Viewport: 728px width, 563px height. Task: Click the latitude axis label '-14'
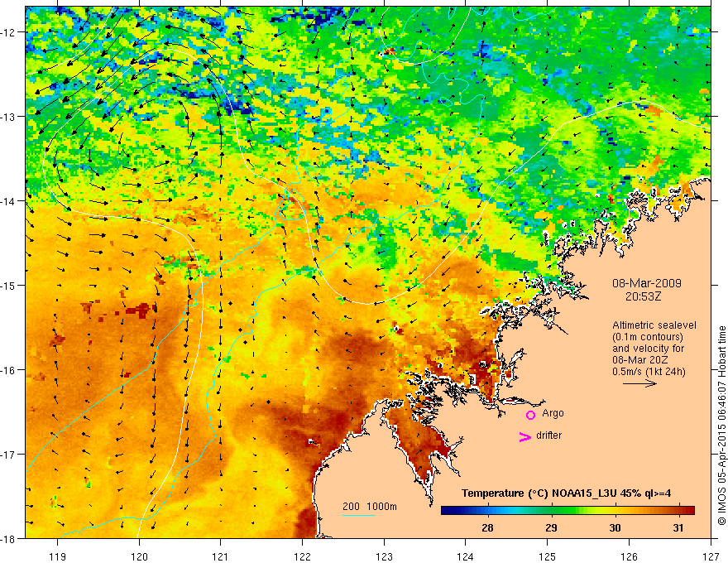[x=8, y=201]
